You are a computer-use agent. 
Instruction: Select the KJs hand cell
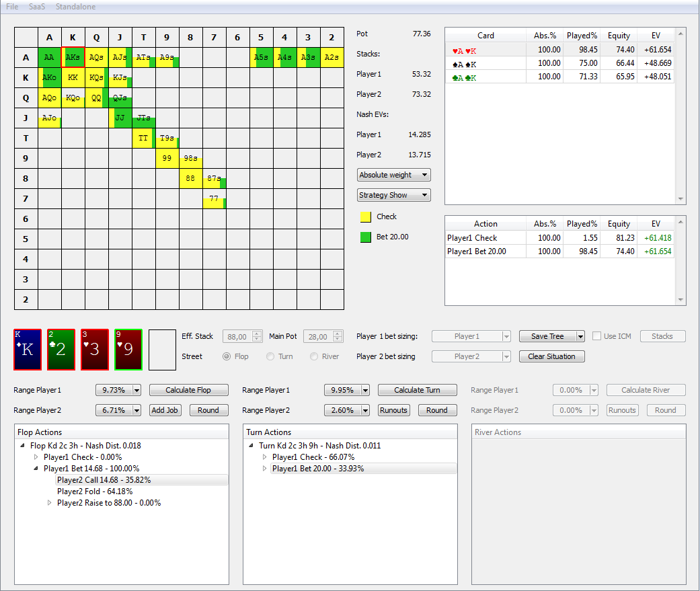[120, 78]
